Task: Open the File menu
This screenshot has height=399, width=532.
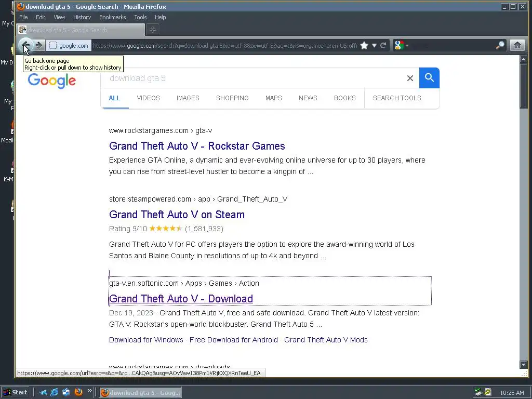Action: tap(23, 17)
